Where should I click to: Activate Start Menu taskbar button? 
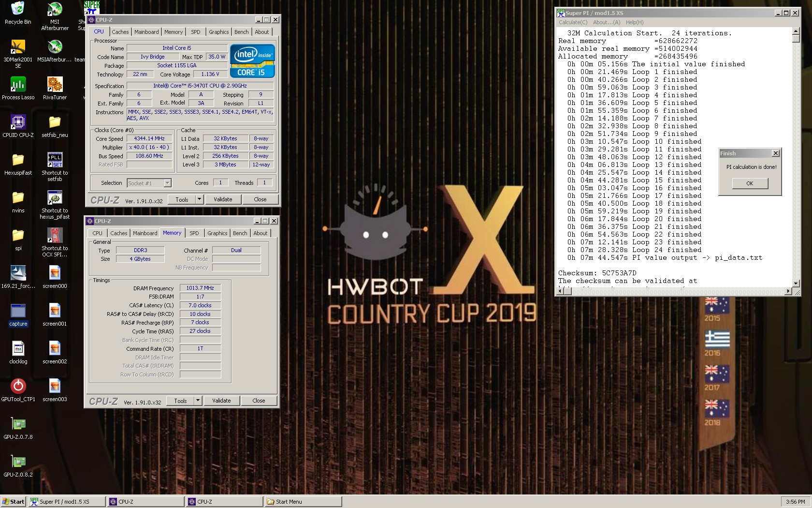click(x=304, y=502)
